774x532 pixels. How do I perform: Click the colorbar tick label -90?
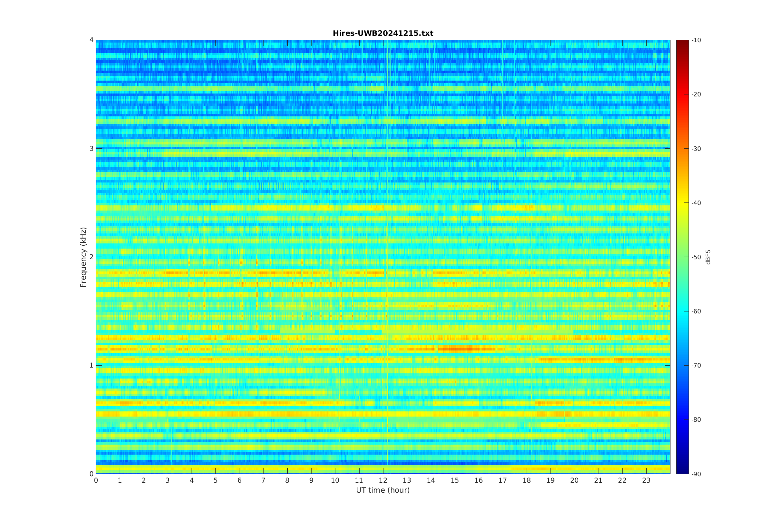(696, 474)
